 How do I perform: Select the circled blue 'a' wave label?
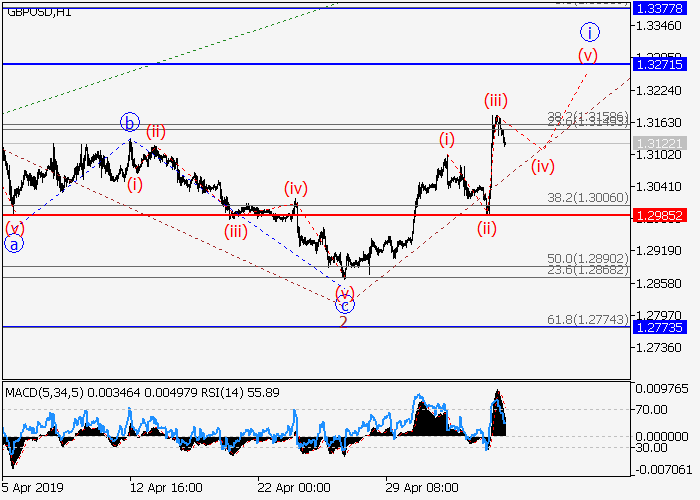[x=14, y=243]
